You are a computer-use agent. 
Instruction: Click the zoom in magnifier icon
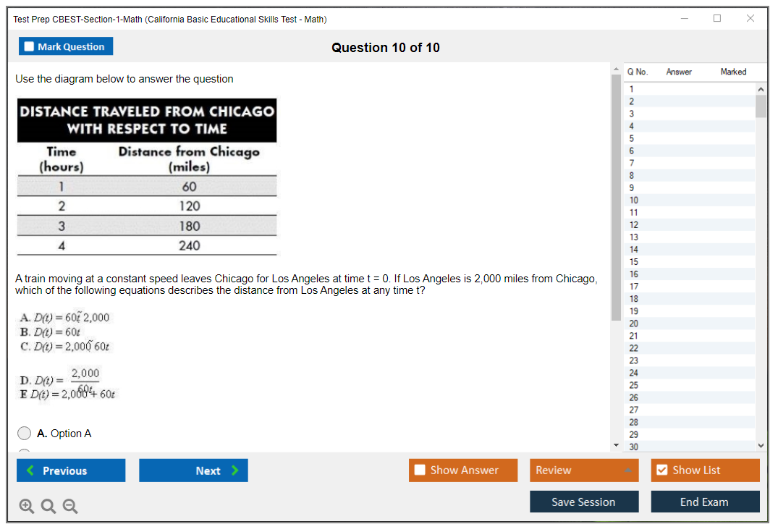point(26,507)
